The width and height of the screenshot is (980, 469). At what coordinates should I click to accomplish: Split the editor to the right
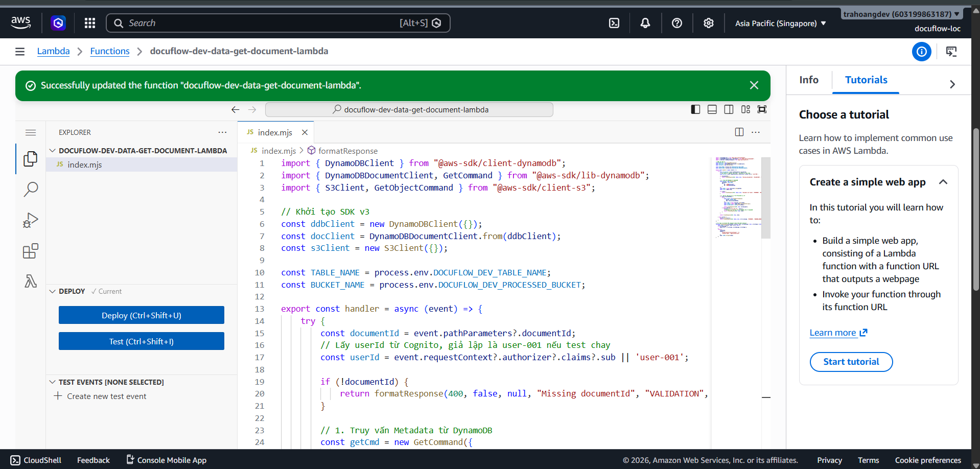(x=739, y=132)
